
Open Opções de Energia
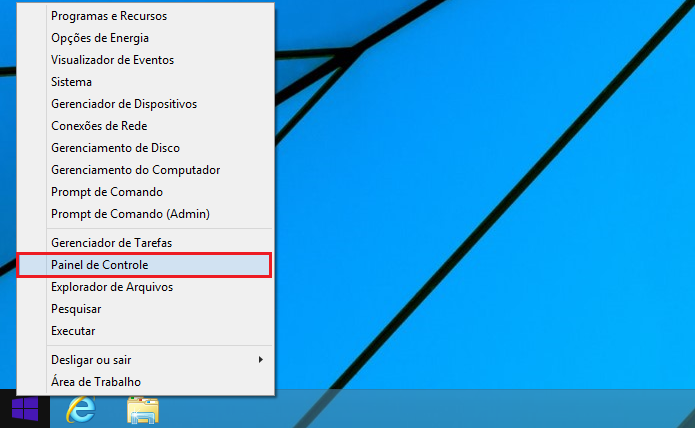pyautogui.click(x=145, y=38)
